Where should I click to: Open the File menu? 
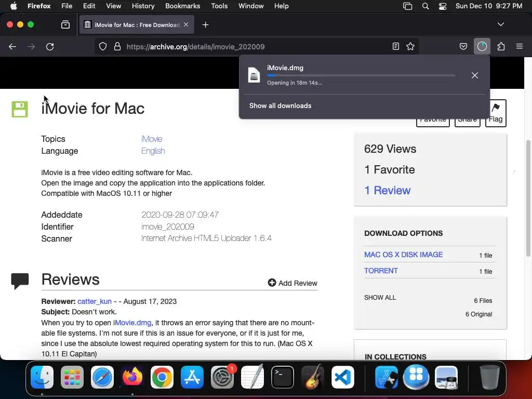point(67,6)
